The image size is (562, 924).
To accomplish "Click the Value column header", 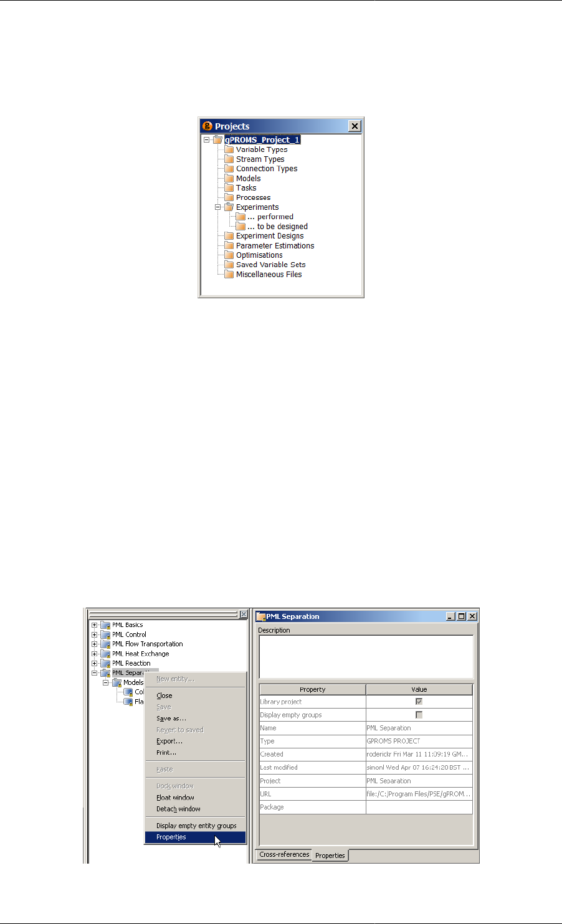I will (419, 689).
